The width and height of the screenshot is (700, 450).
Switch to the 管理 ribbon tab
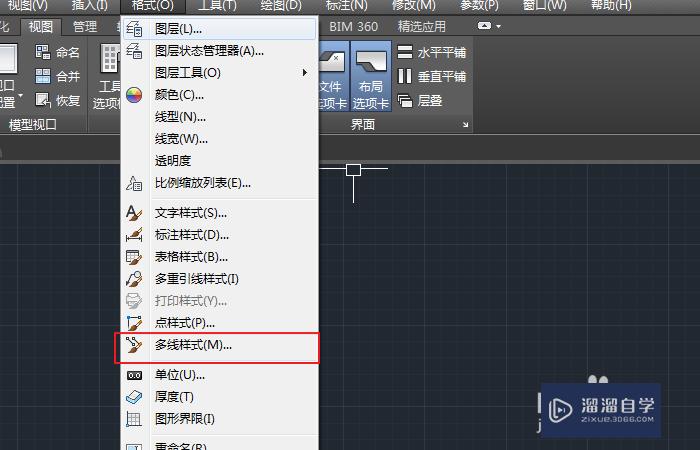(85, 27)
